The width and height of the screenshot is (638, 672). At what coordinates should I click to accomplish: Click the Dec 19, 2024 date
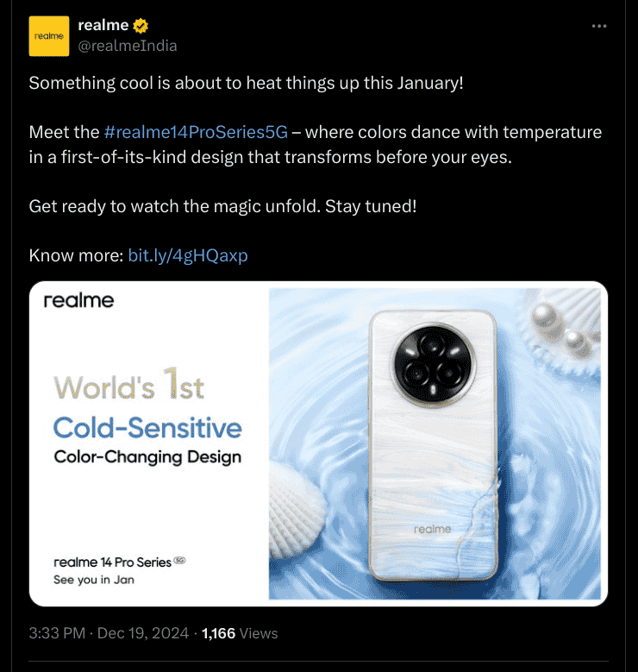[x=142, y=633]
